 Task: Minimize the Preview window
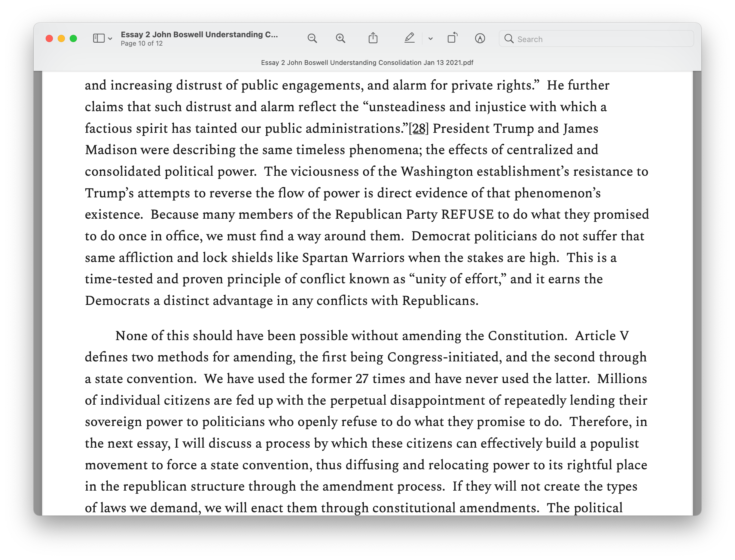[x=61, y=39]
